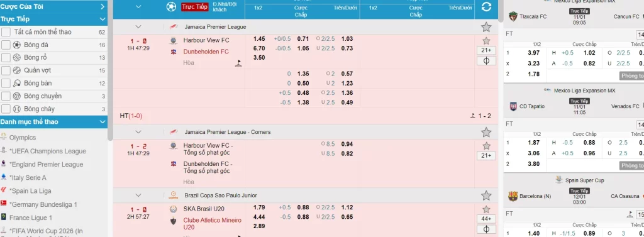
Task: Star the SKA Brasil U20 match
Action: pos(486,209)
